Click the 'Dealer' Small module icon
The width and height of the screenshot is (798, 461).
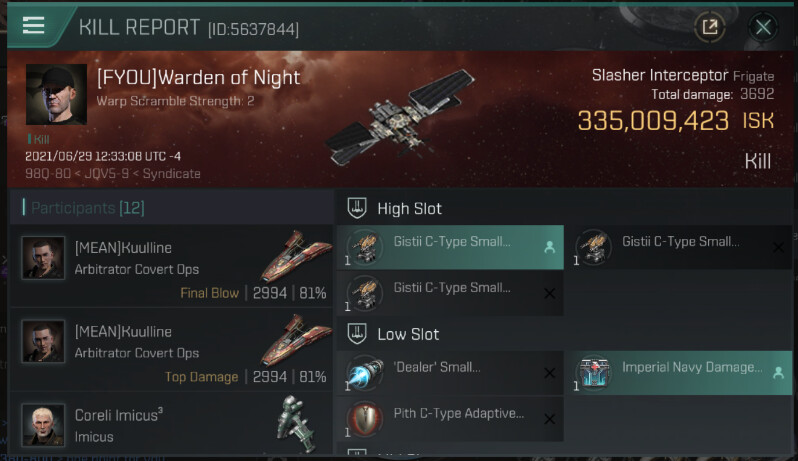click(364, 373)
